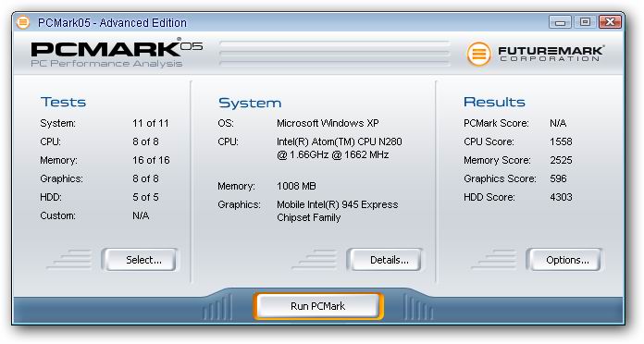Minimize the PCMark05 window

click(560, 22)
